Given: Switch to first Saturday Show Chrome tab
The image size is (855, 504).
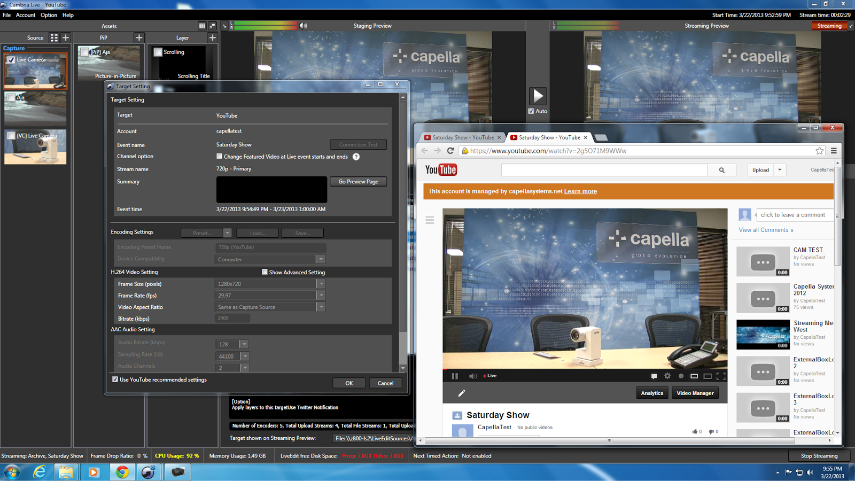Looking at the screenshot, I should point(463,137).
